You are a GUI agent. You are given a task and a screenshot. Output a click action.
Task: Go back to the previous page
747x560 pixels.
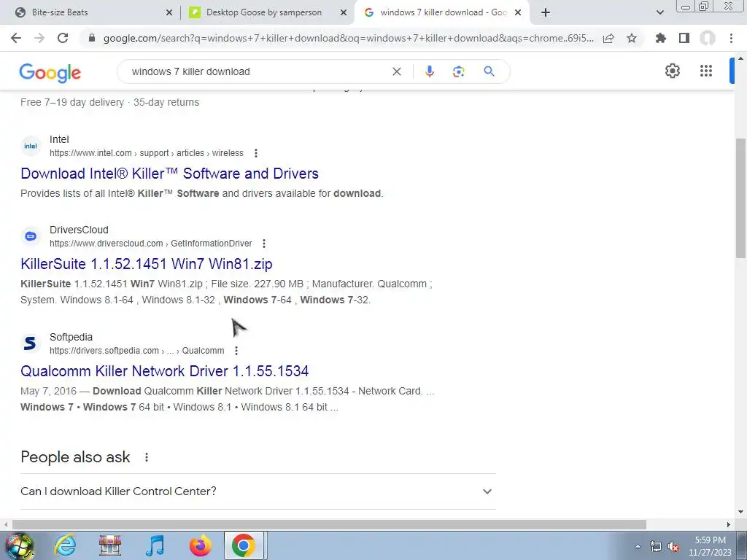[x=16, y=38]
